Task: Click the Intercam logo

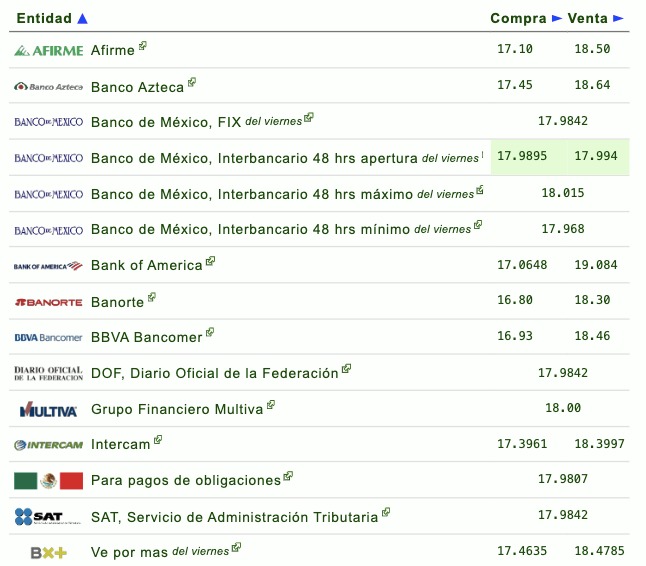Action: coord(49,445)
